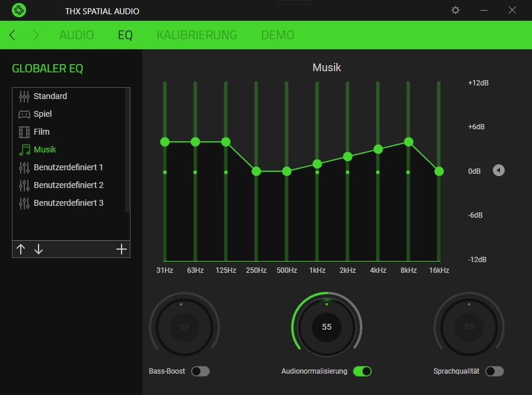Viewport: 532px width, 395px height.
Task: Add a new EQ preset with plus
Action: (x=121, y=249)
